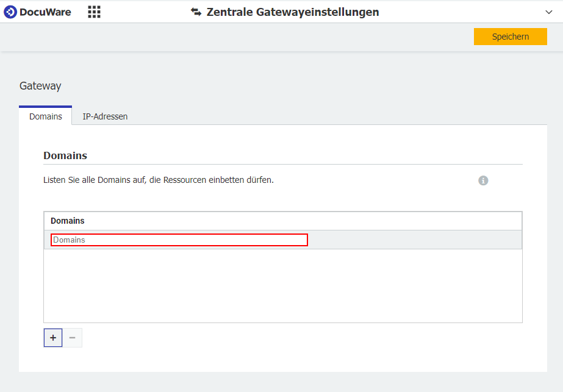Click the gateway arrows icon beside the page title
Viewport: 563px width, 392px height.
[x=196, y=12]
